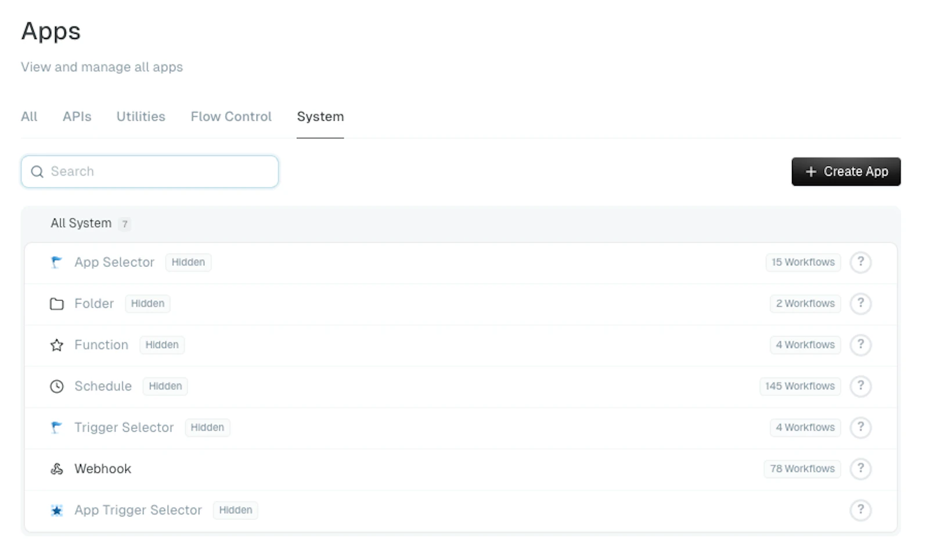929x560 pixels.
Task: Click the App Selector flag icon
Action: [x=56, y=262]
